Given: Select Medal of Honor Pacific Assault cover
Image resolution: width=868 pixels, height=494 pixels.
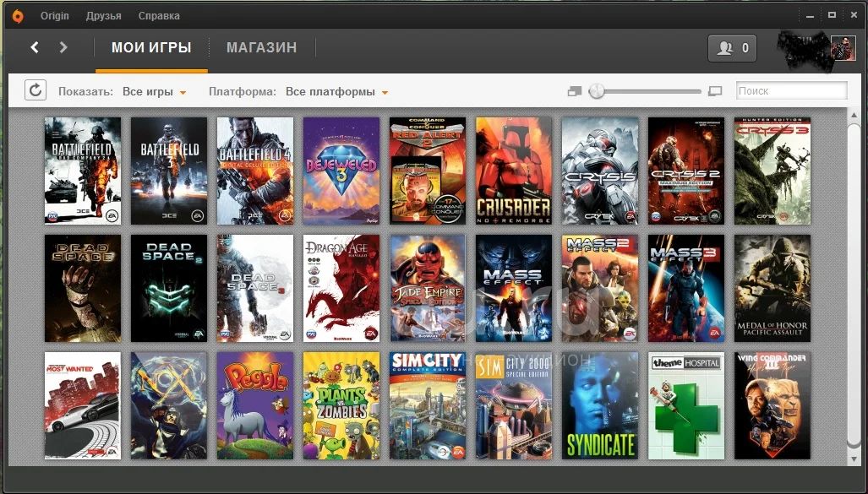Looking at the screenshot, I should [x=772, y=288].
